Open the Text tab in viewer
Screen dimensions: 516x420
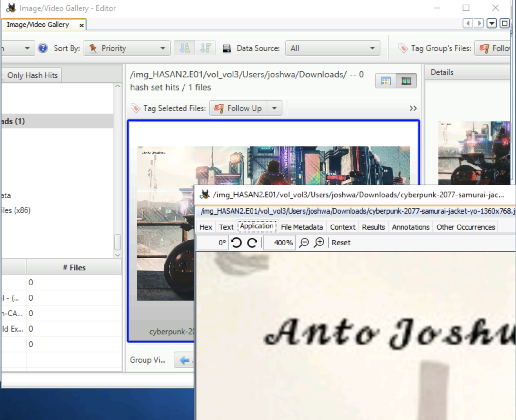226,227
